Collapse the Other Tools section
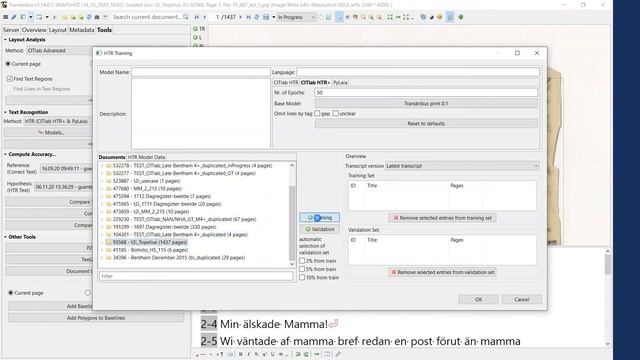Viewport: 640px width, 360px height. 5,237
